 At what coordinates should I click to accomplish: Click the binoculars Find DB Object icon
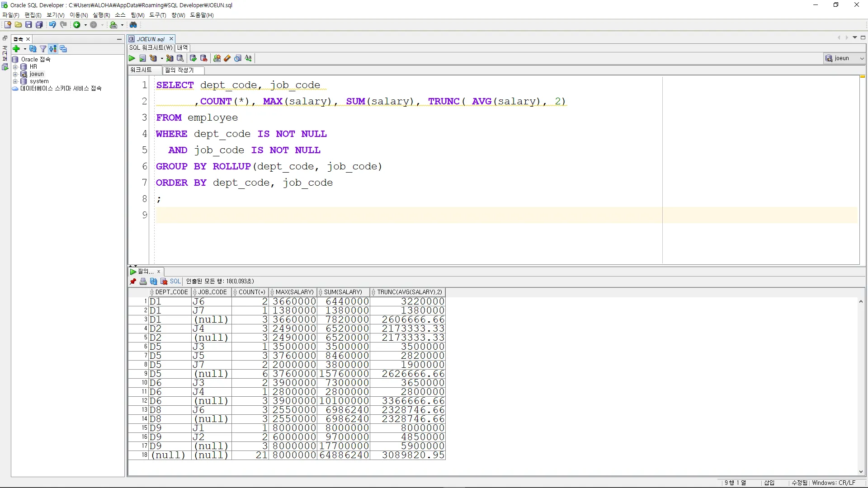coord(133,25)
